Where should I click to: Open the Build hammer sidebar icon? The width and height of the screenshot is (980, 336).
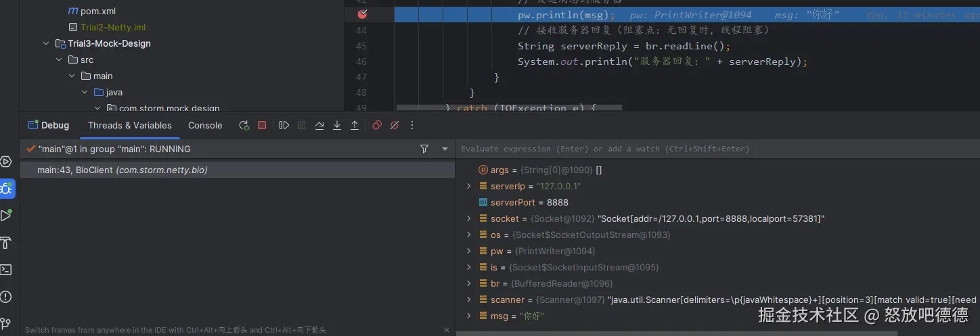[x=6, y=243]
